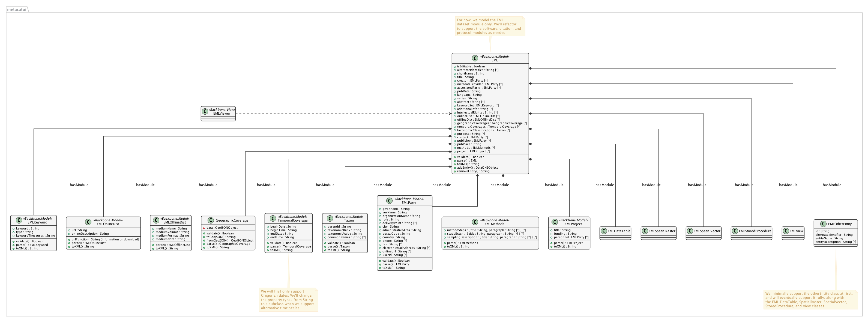Click the EMLDataTable class icon

point(604,231)
